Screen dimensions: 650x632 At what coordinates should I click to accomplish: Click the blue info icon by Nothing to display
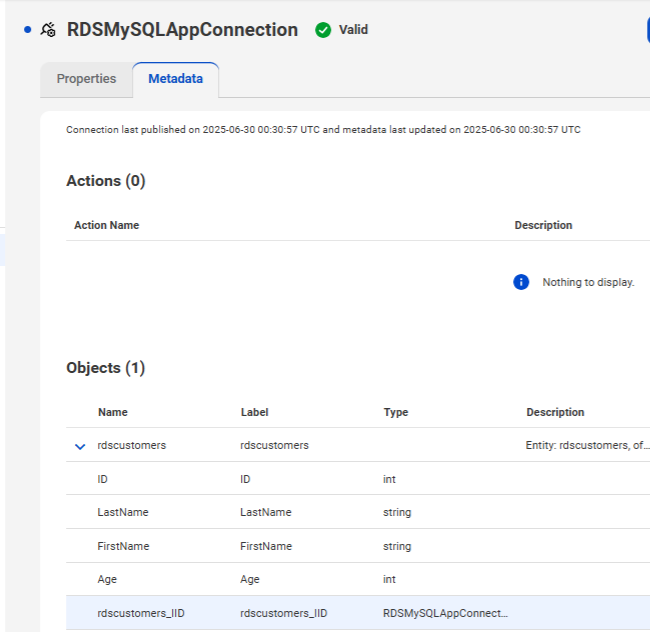[x=521, y=282]
